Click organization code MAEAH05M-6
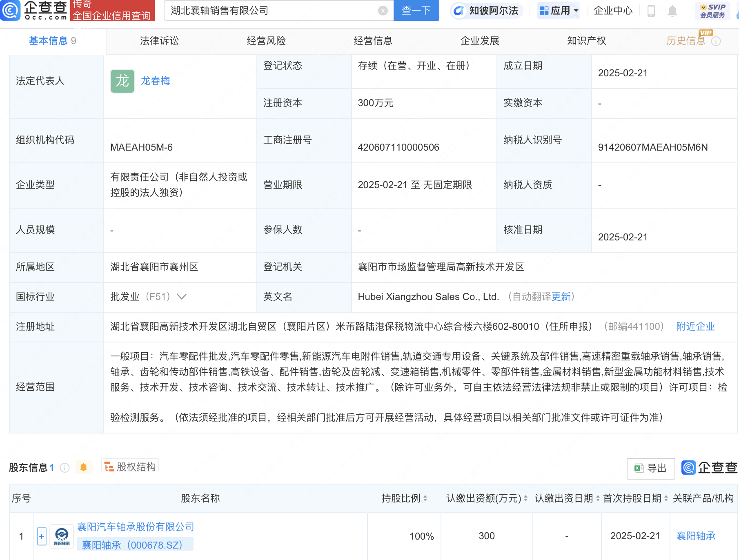This screenshot has height=560, width=739. tap(141, 147)
